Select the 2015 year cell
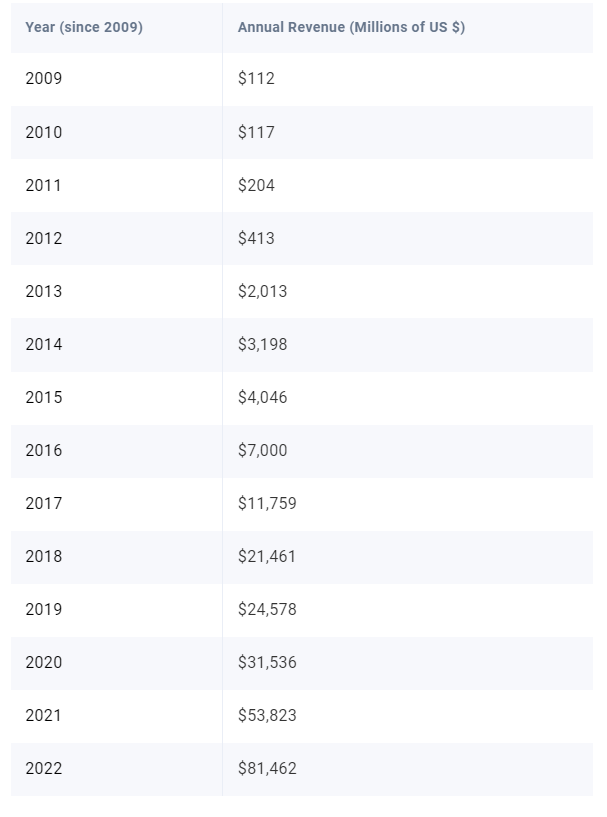The width and height of the screenshot is (607, 817). pyautogui.click(x=44, y=397)
